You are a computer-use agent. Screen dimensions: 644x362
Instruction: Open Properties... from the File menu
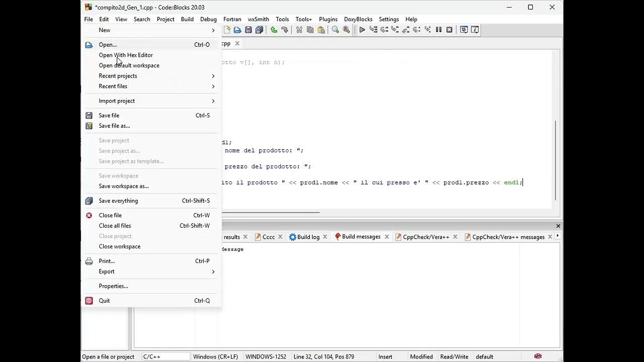pos(151,286)
